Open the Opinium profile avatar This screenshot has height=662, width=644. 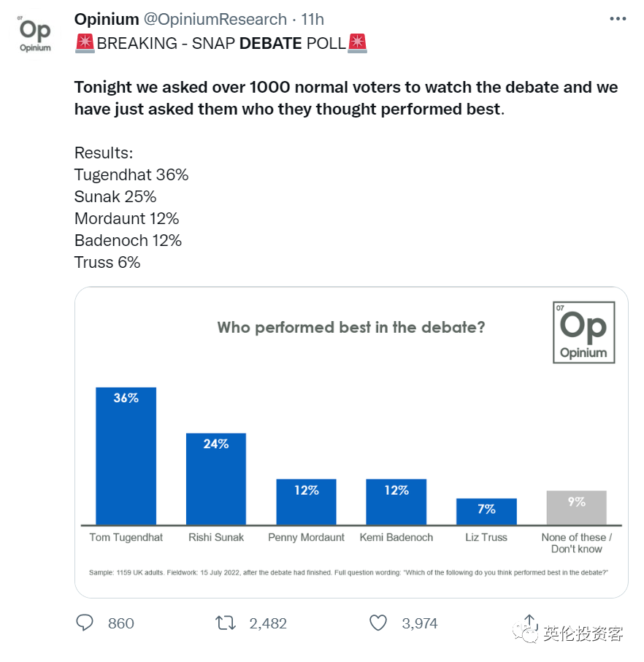click(x=35, y=35)
